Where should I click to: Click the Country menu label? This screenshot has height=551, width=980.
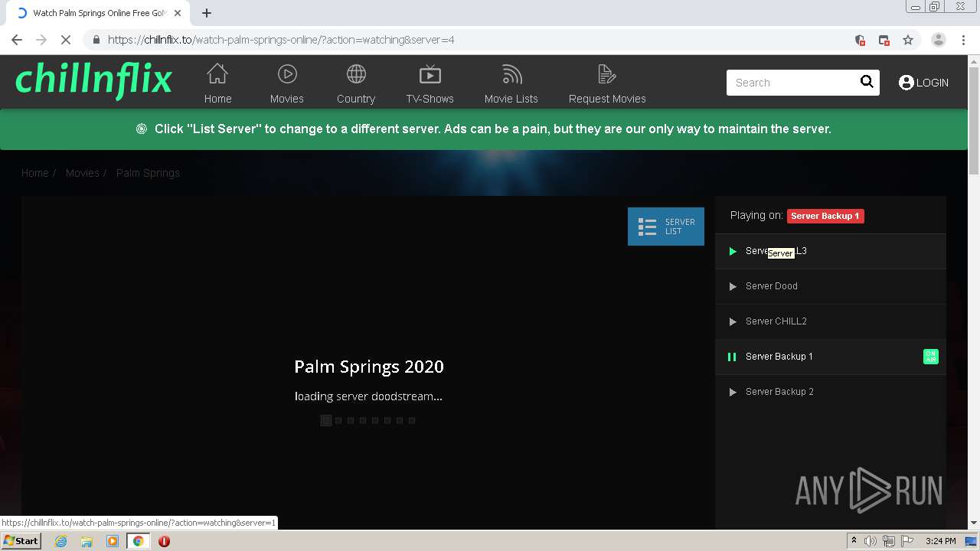(x=356, y=99)
